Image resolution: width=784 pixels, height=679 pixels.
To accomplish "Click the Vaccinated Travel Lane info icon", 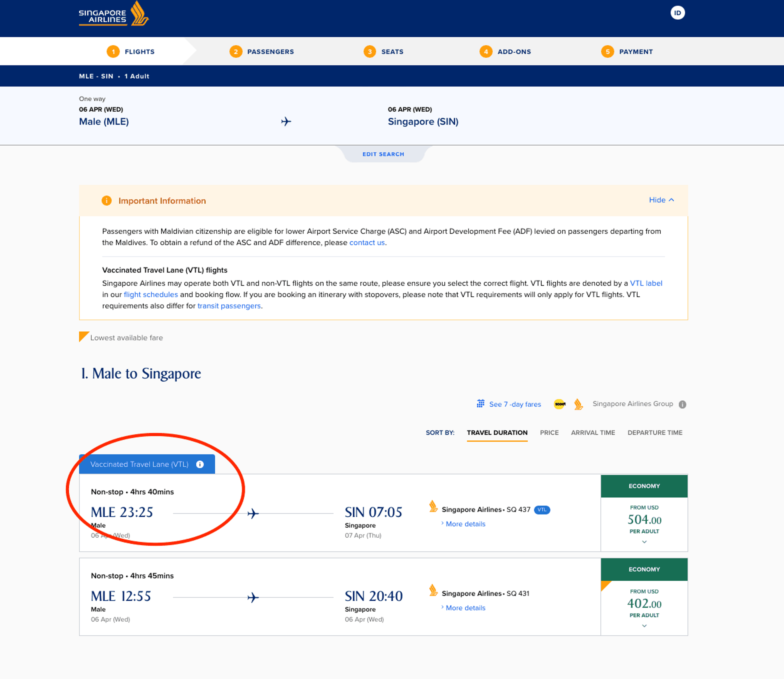I will pyautogui.click(x=200, y=464).
